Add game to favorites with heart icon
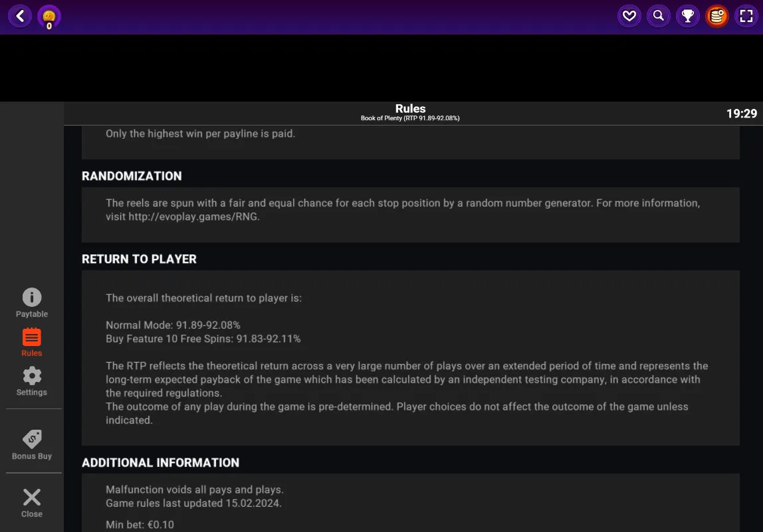Image resolution: width=763 pixels, height=532 pixels. [x=629, y=16]
